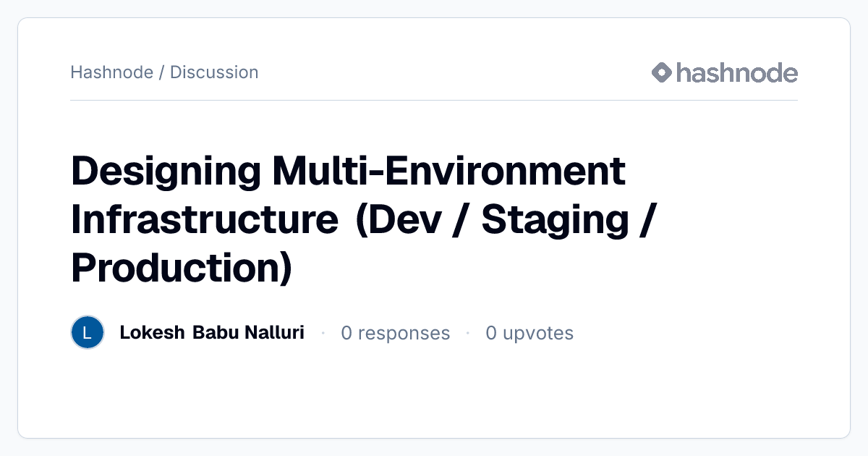This screenshot has width=868, height=456.
Task: Click the first name "Lokesh" in byline
Action: [152, 333]
